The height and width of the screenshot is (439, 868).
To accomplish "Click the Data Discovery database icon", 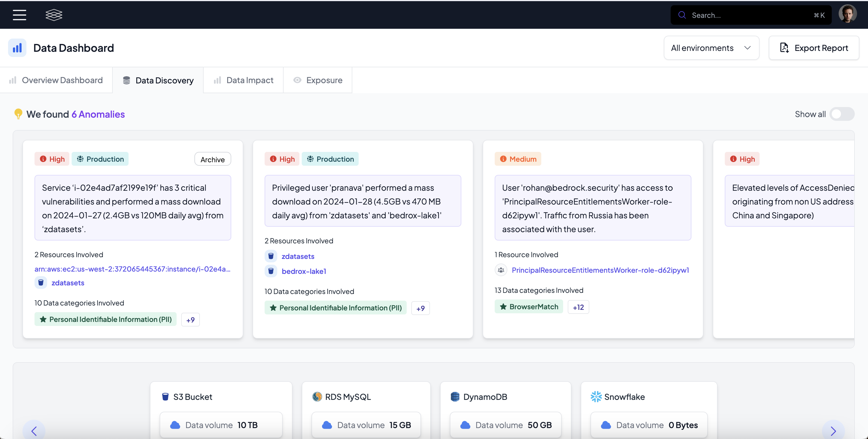I will [126, 80].
